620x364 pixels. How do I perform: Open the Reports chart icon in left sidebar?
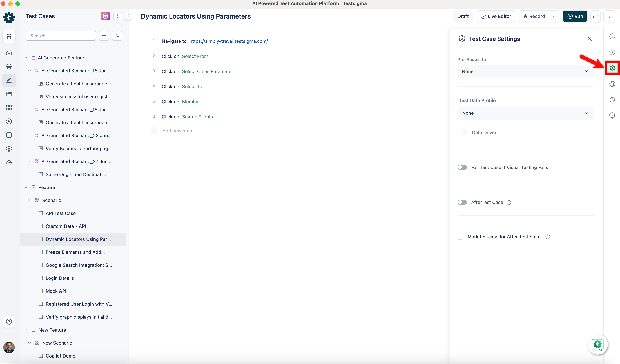pos(9,135)
